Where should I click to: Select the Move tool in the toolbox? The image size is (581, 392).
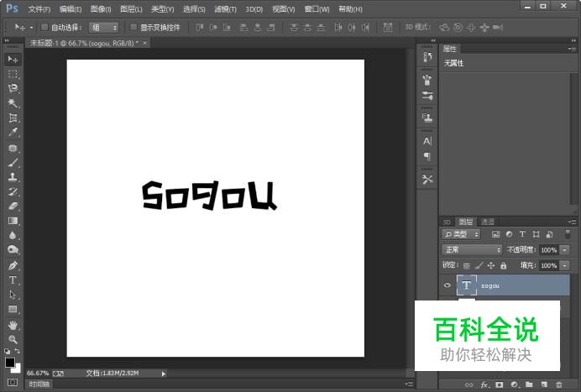[13, 60]
